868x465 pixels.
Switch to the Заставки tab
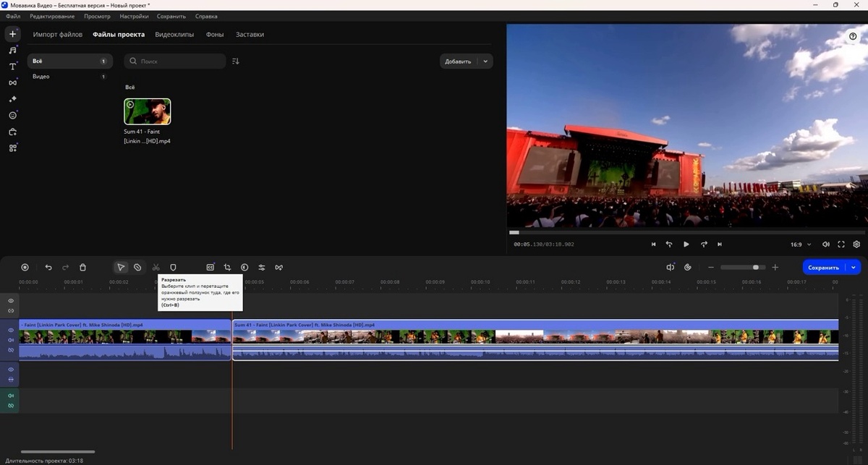point(250,35)
